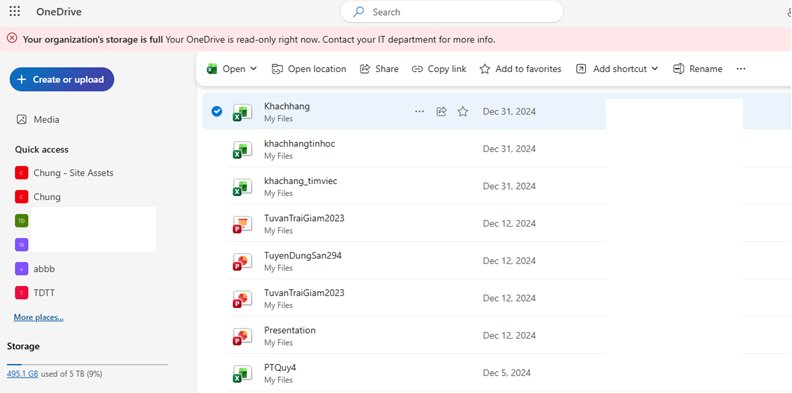Click the 495.1 GB storage link
The image size is (792, 393).
click(x=23, y=374)
